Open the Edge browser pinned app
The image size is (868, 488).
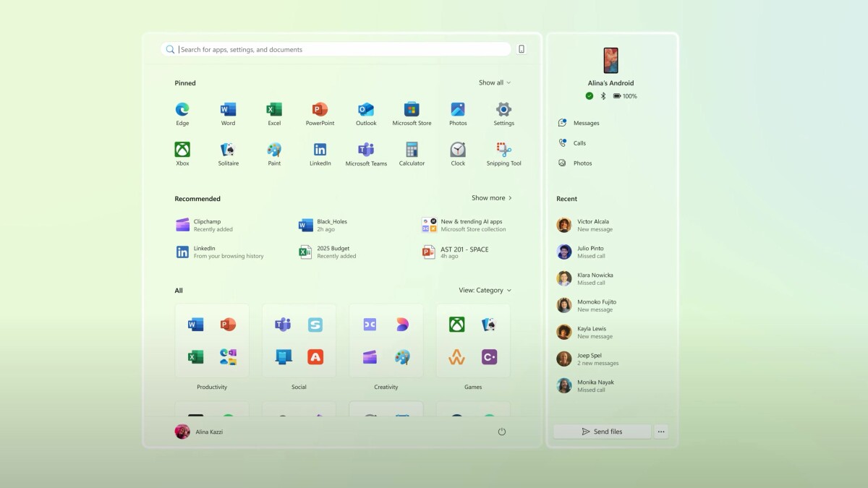pos(182,110)
